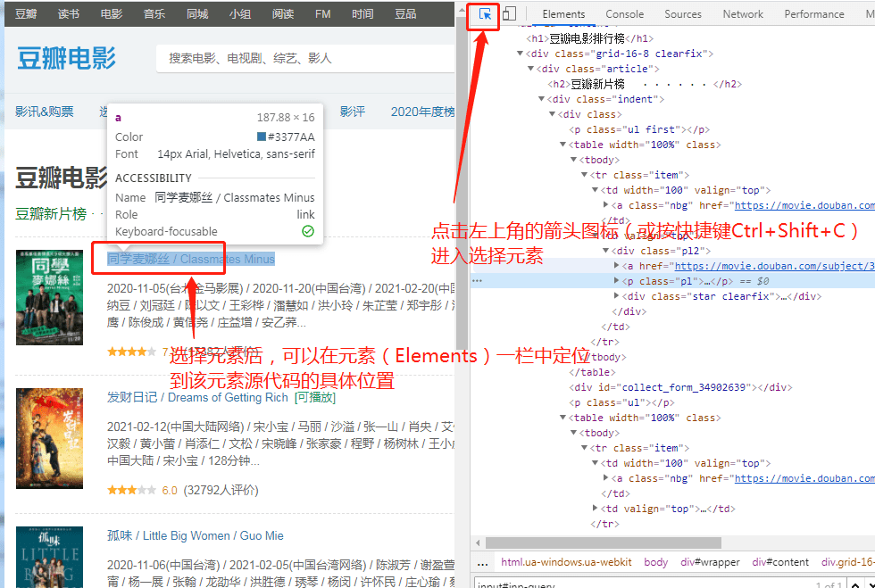Viewport: 875px width, 588px height.
Task: Expand the a href movie.douban.com/subject node
Action: (x=616, y=266)
